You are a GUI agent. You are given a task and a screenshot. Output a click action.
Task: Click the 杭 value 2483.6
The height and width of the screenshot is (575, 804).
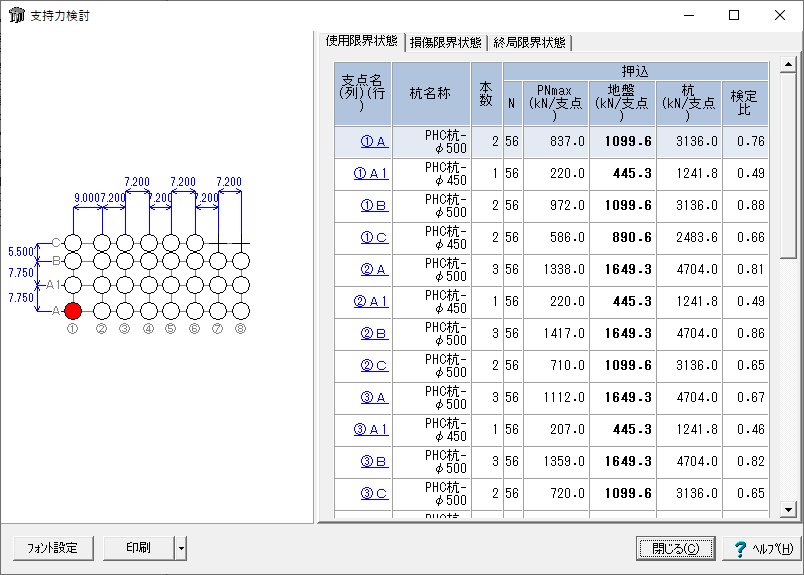pyautogui.click(x=697, y=237)
